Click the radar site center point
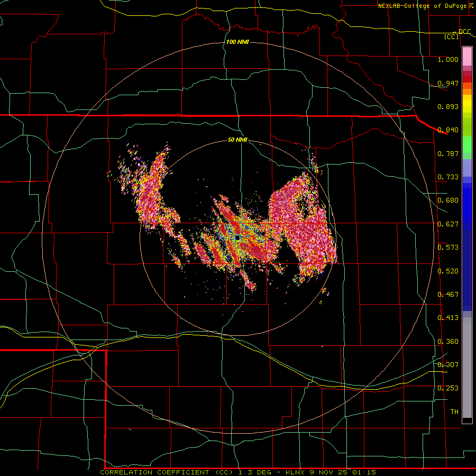Viewport: 476px width, 476px height. [x=237, y=237]
